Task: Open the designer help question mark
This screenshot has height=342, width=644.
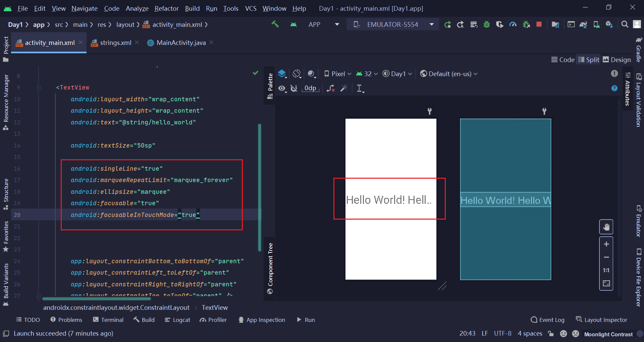Action: [x=614, y=88]
